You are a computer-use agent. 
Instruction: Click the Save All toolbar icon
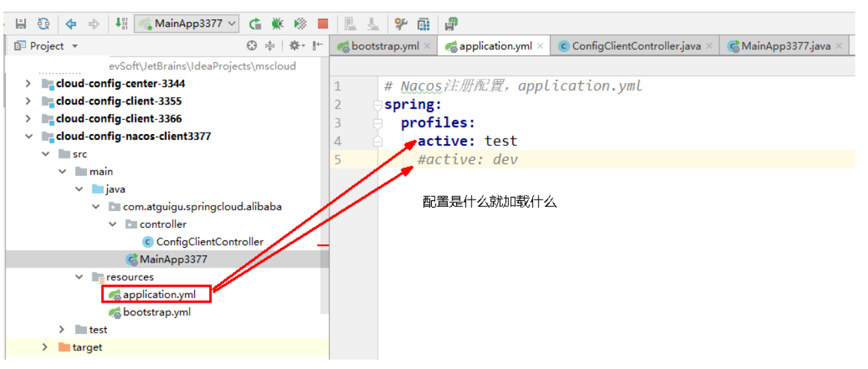[21, 23]
